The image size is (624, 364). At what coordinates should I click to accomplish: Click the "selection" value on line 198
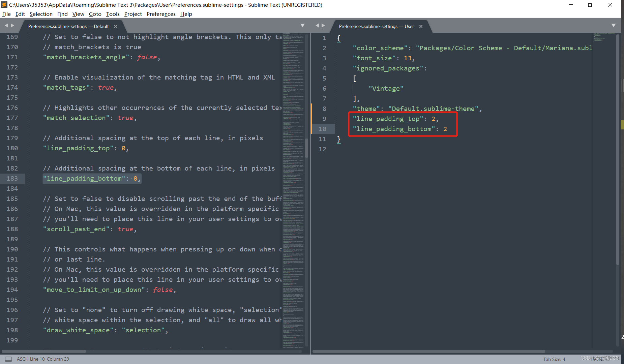pyautogui.click(x=143, y=330)
